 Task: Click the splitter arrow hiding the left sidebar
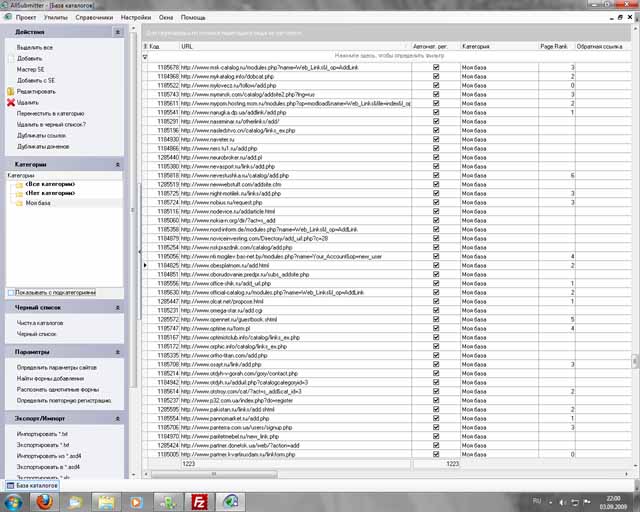point(140,252)
